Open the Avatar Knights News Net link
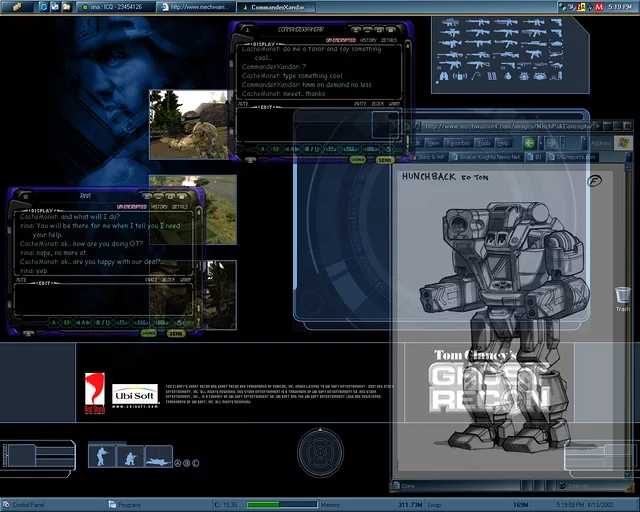The width and height of the screenshot is (640, 512). (x=490, y=157)
